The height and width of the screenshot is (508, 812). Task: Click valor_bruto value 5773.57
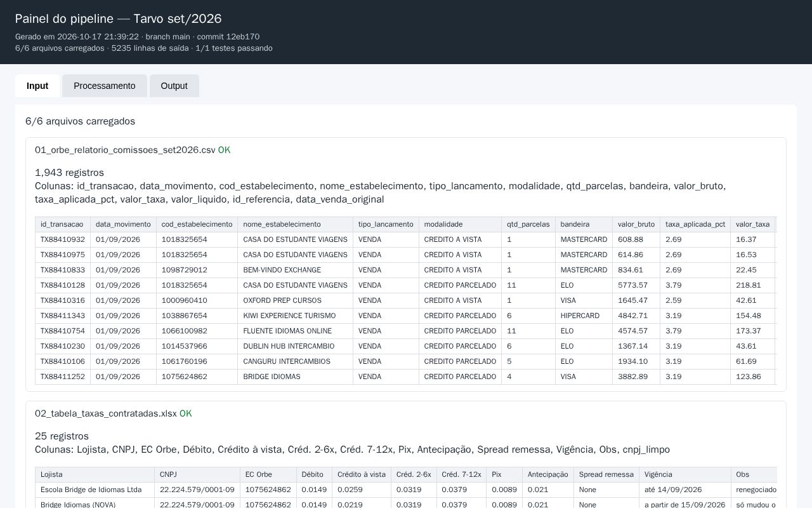point(636,286)
